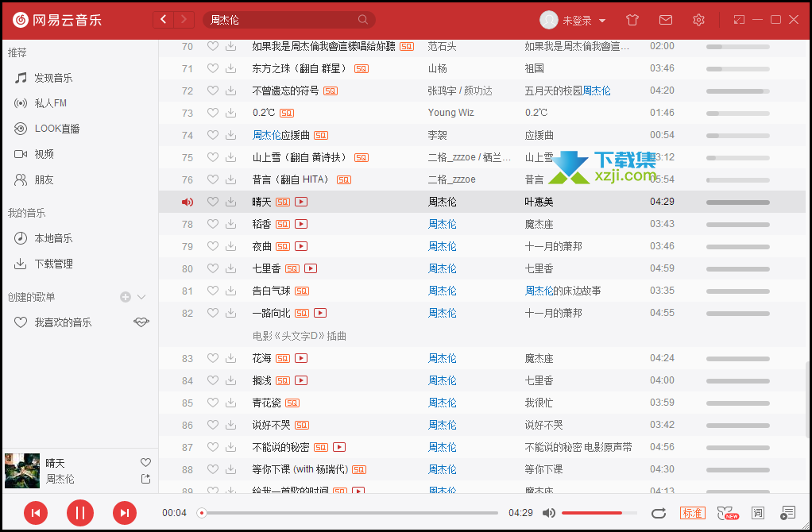This screenshot has height=532, width=812.
Task: Open the listen-together icon with NEW badge
Action: pyautogui.click(x=728, y=513)
